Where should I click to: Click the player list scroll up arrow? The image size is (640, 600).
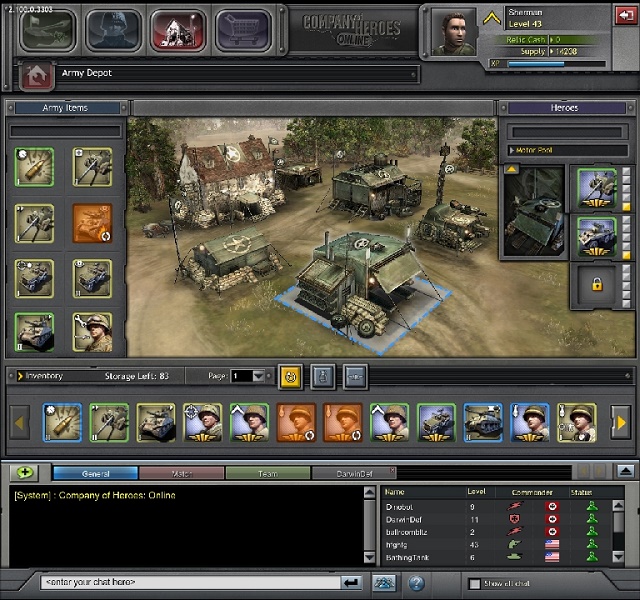[618, 505]
